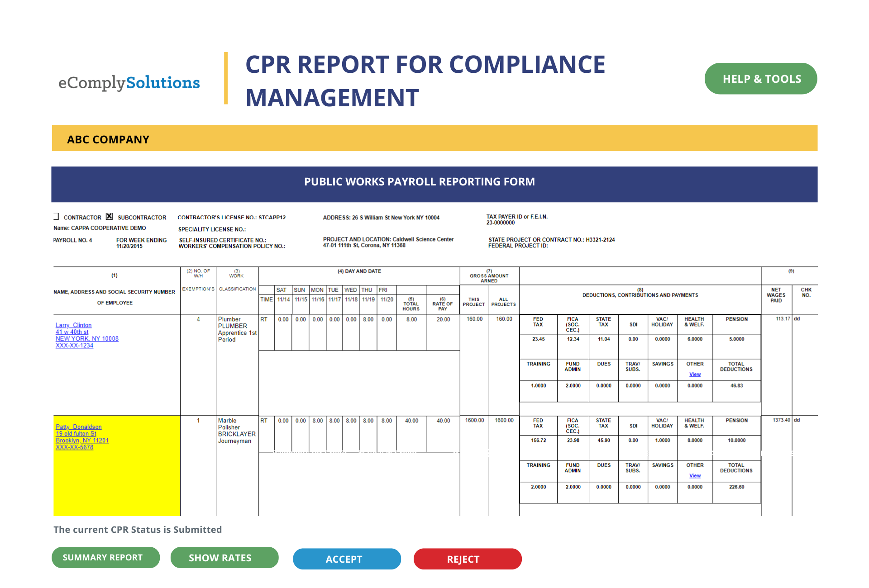Screen dimensions: 869x588
Task: Check the Contractor checkbox
Action: 56,217
